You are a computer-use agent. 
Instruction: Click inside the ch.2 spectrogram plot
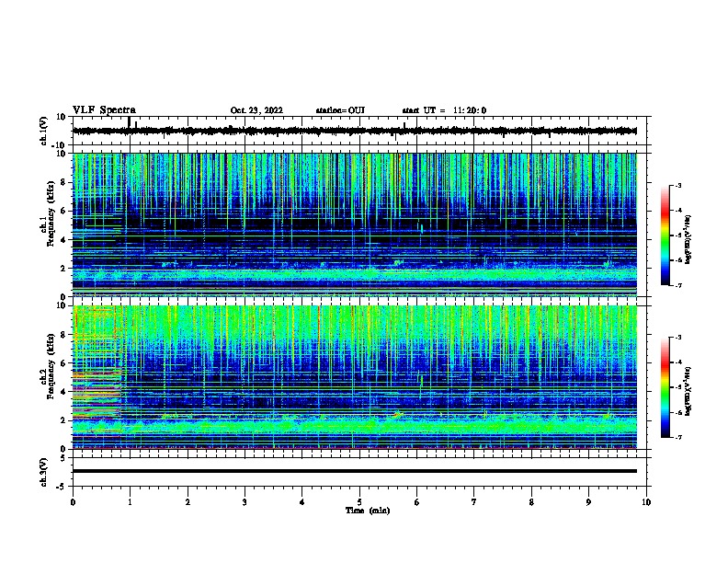click(x=355, y=377)
